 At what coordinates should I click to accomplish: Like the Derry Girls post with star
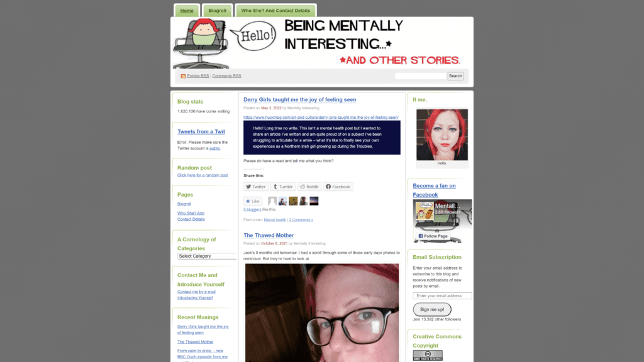pos(253,201)
